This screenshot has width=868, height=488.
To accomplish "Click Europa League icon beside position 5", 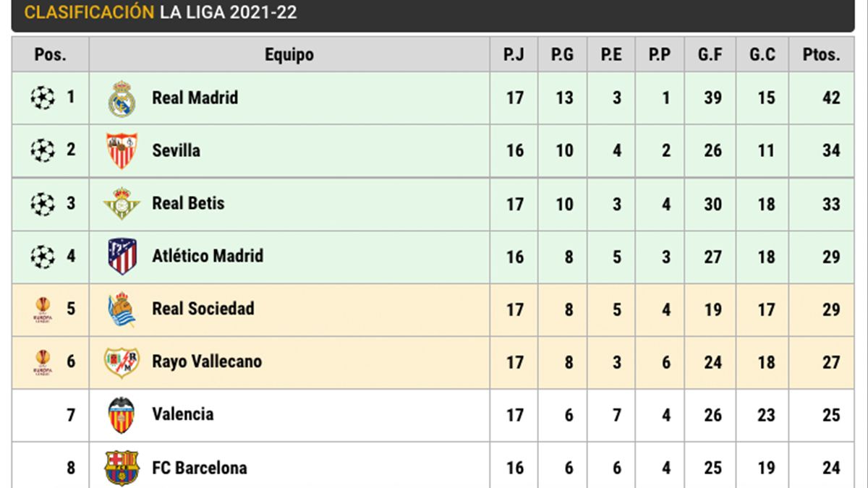I will (43, 309).
